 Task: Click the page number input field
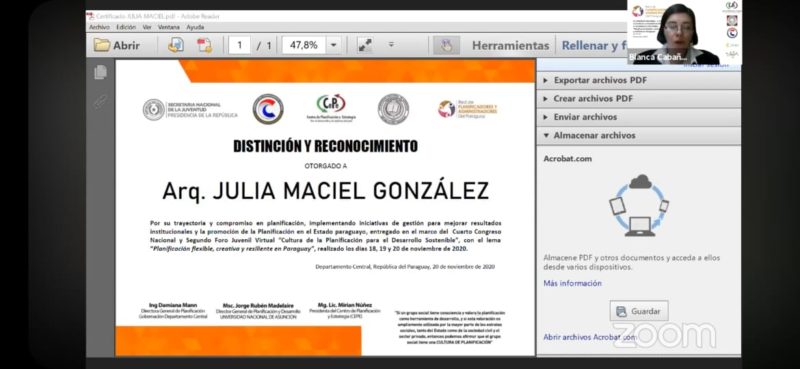[239, 45]
